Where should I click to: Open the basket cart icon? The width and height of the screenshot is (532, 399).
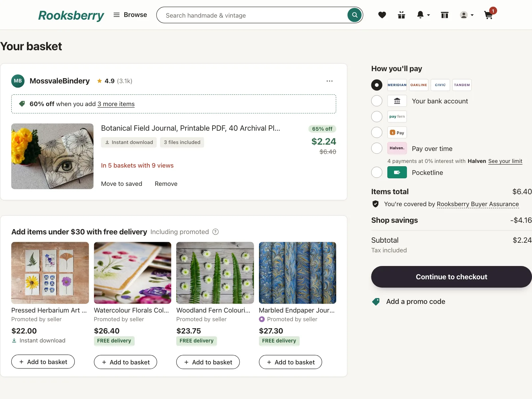488,15
